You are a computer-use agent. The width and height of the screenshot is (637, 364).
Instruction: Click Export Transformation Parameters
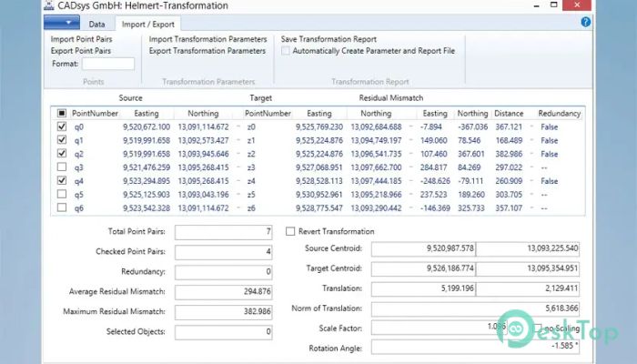pos(207,51)
